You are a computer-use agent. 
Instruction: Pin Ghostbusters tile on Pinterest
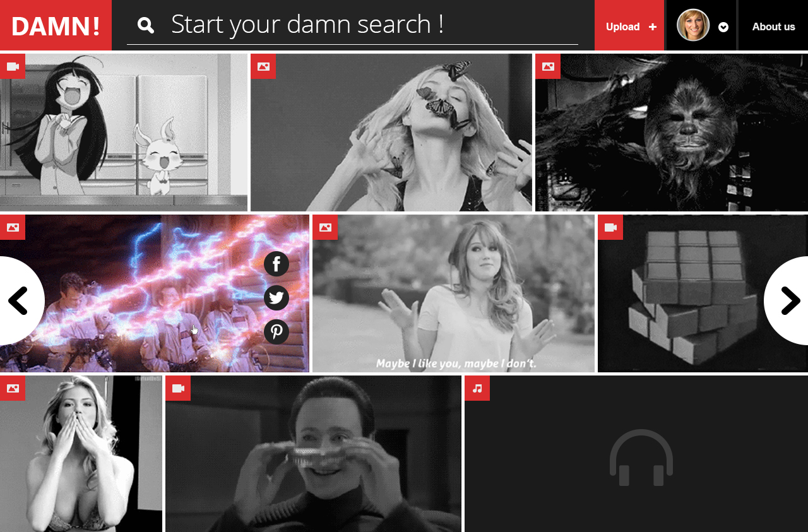276,332
